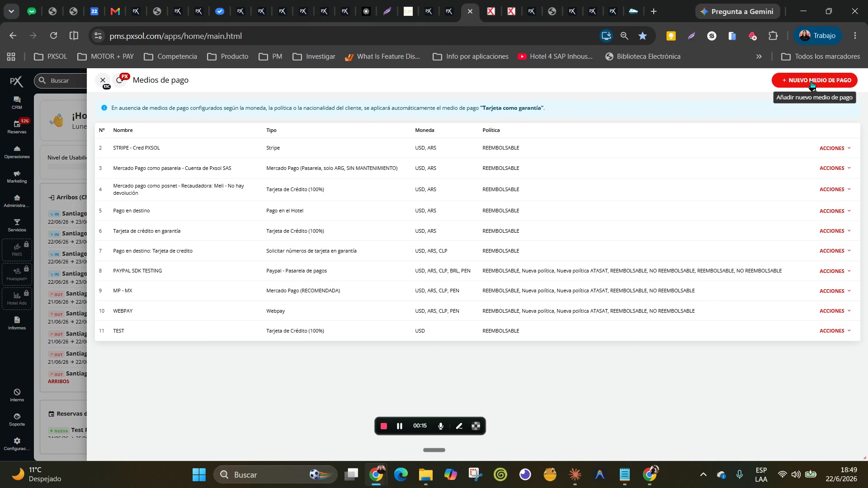This screenshot has width=868, height=488.
Task: Open Chrome split view icon
Action: click(74, 36)
